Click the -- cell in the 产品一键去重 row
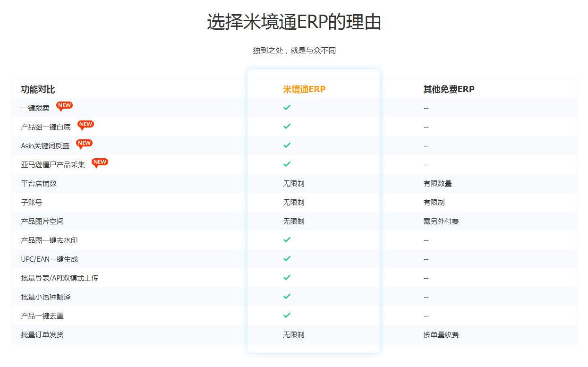This screenshot has height=367, width=588. tap(426, 316)
